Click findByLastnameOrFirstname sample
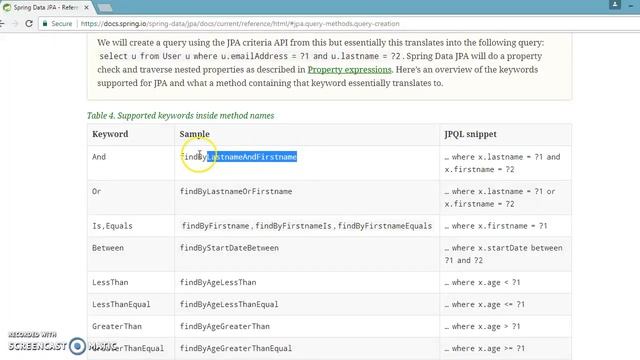Screen dimensions: 640x360 (236, 191)
